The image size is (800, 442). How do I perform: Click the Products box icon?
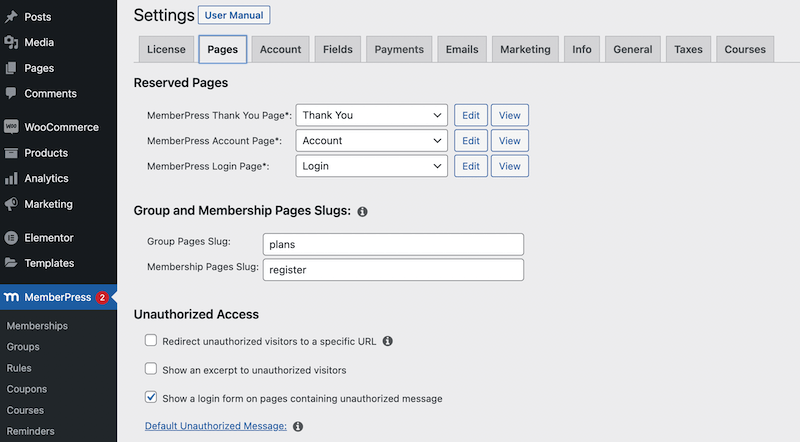(x=11, y=153)
